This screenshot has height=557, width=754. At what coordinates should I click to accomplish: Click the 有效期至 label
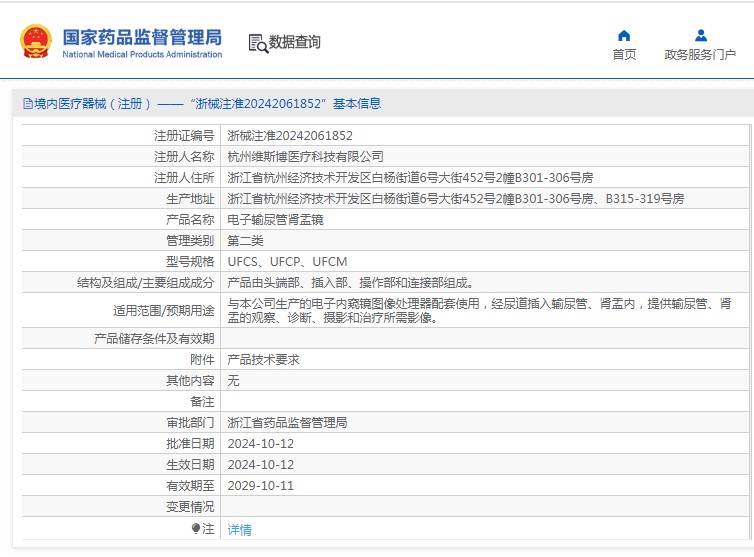tap(190, 485)
